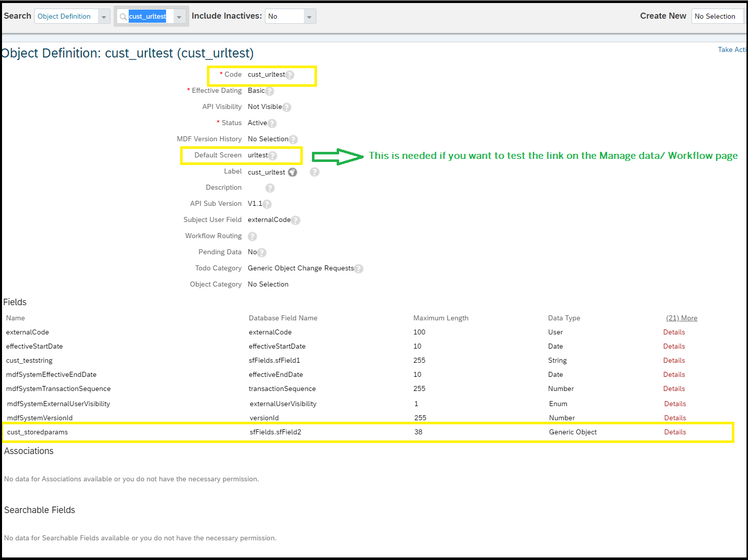
Task: Click the mdfSystemTransactionSequence field name
Action: [x=59, y=388]
